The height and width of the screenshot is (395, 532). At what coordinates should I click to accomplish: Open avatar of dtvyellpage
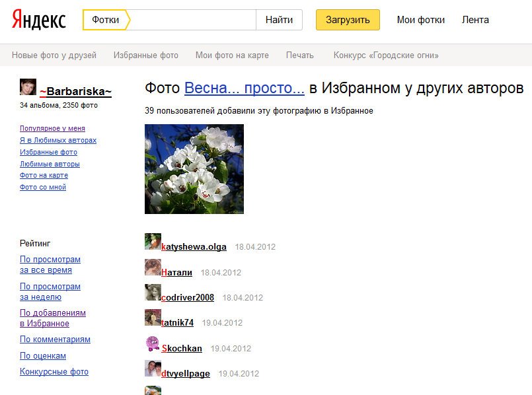(153, 368)
